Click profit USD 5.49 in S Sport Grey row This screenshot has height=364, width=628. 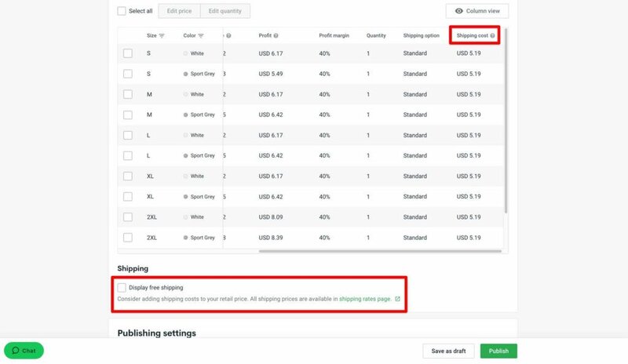[271, 74]
